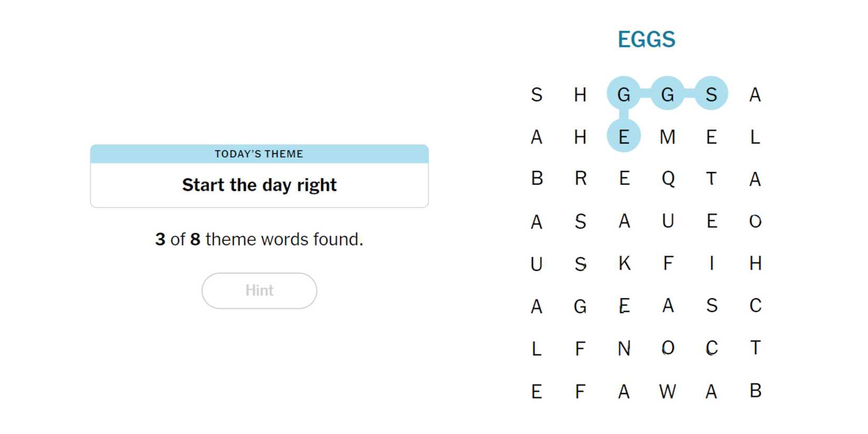Select the highlighted S letter tile
The height and width of the screenshot is (434, 868).
[711, 94]
